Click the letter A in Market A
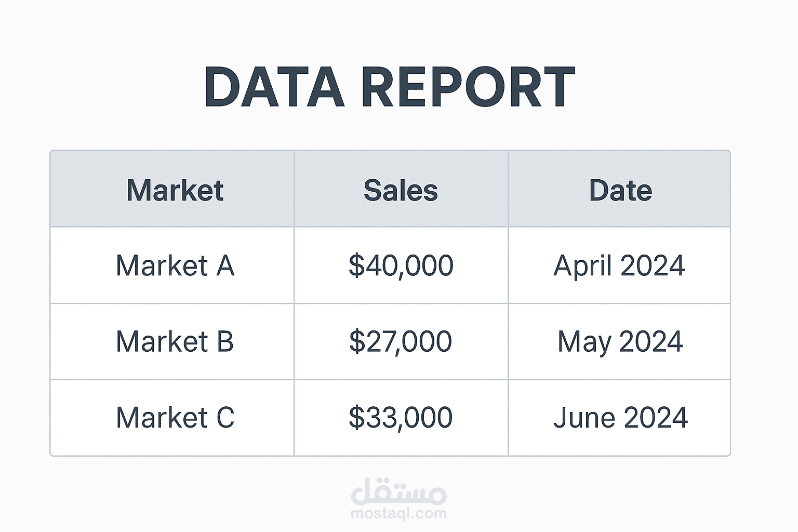 pyautogui.click(x=225, y=265)
